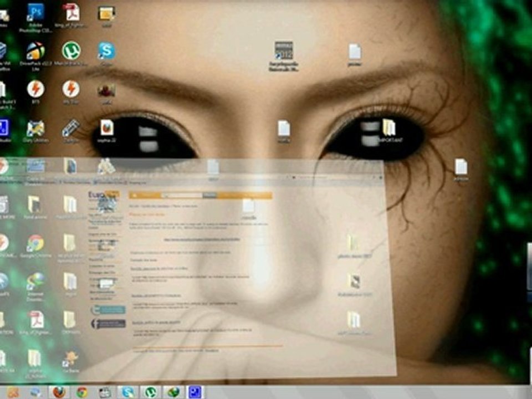532x399 pixels.
Task: Click the Chrome icon in the taskbar
Action: tap(82, 392)
